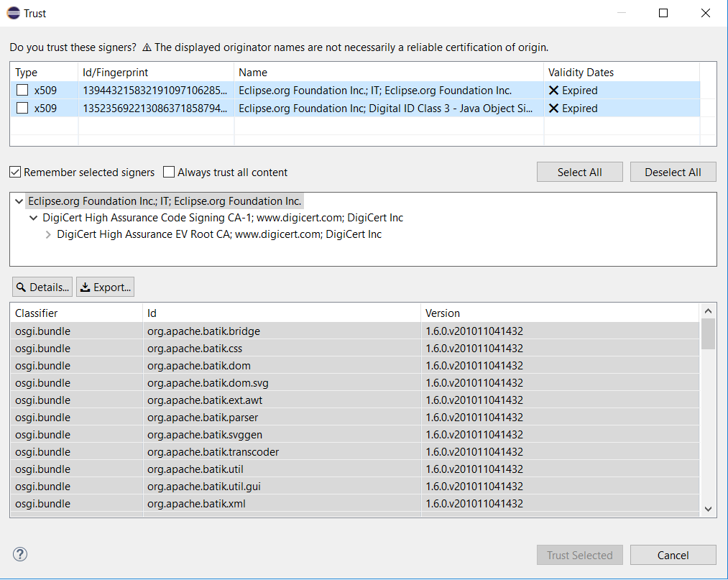This screenshot has height=580, width=728.
Task: Select row org.apache.batik.util
Action: point(355,469)
